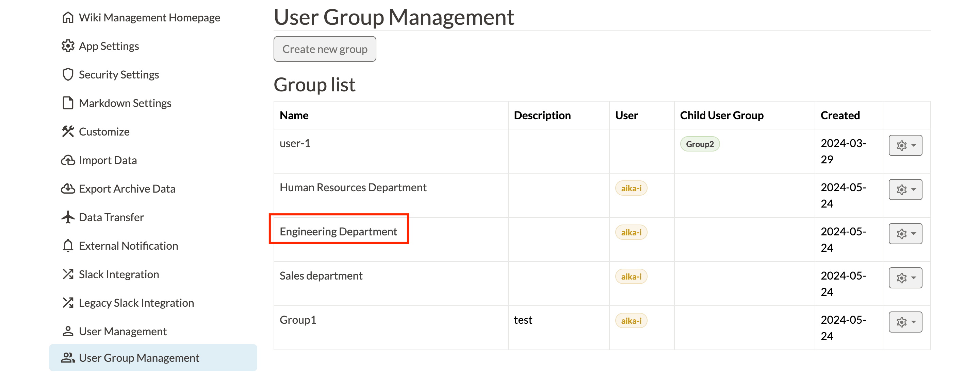The height and width of the screenshot is (375, 980).
Task: Open the Engineering Department row gear dropdown
Action: pyautogui.click(x=905, y=233)
